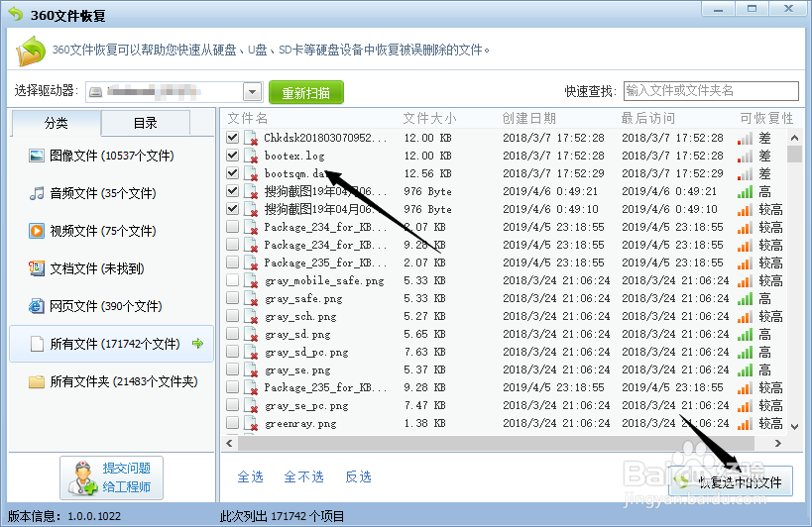Click vertical scrollbar down arrow
The width and height of the screenshot is (812, 527).
tap(795, 427)
